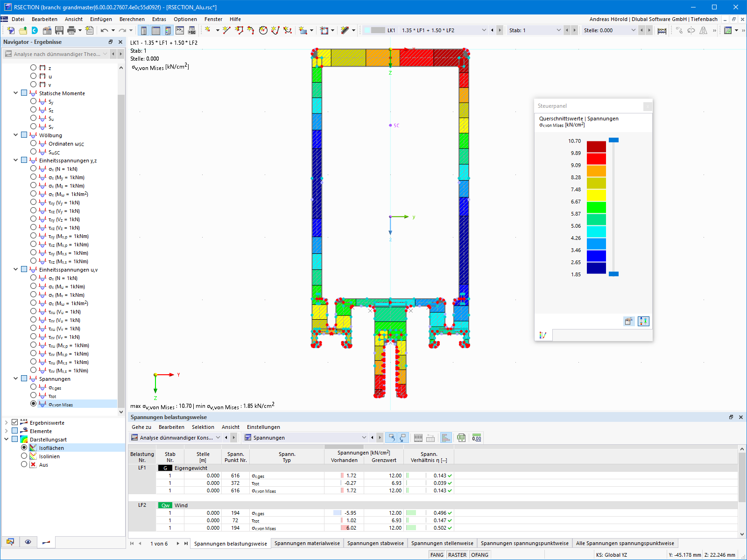Click the dark red 10.70 color swatch
Viewport: 747px width, 560px height.
click(x=596, y=147)
